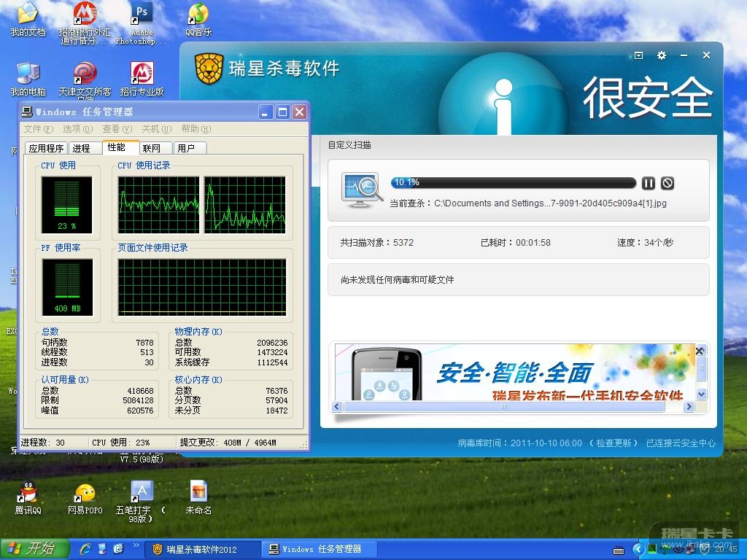This screenshot has width=747, height=560.
Task: Pause the Rising antivirus scan
Action: tap(649, 183)
